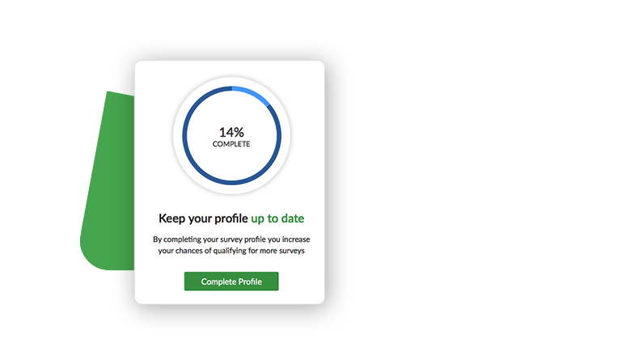The height and width of the screenshot is (364, 631).
Task: Click the Complete Profile button
Action: tap(231, 281)
